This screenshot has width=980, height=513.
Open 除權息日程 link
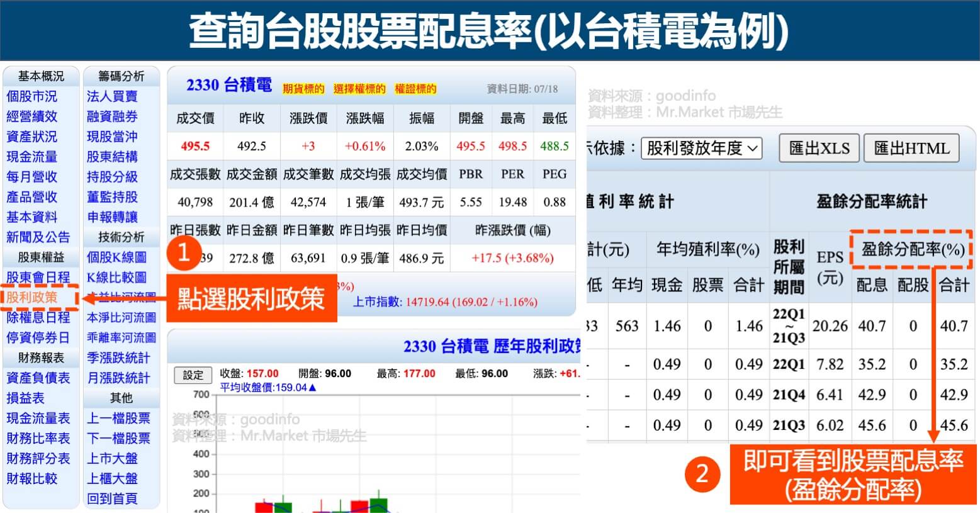38,317
